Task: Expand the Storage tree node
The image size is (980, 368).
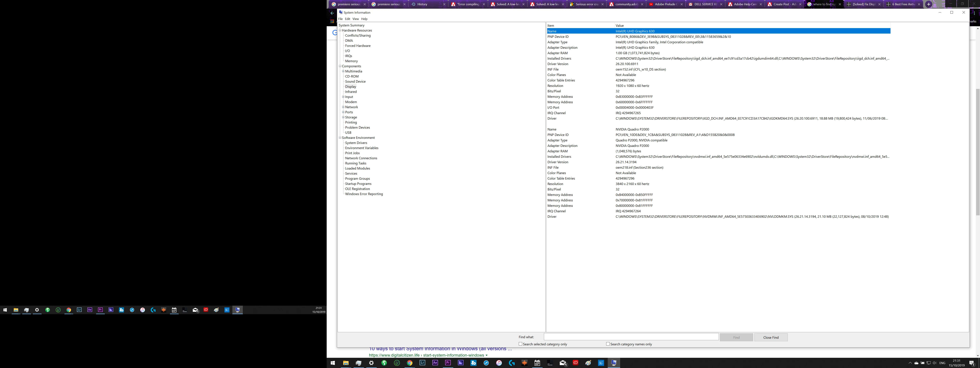Action: [x=343, y=117]
